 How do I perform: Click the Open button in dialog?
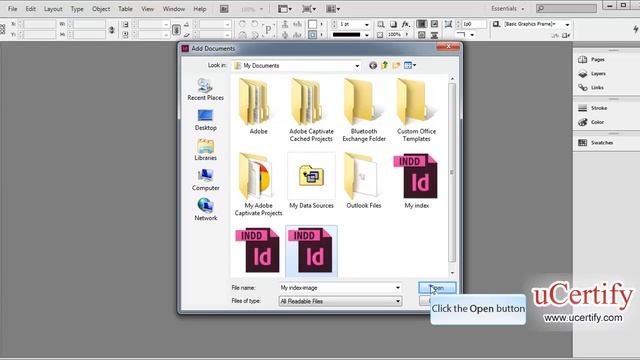(x=437, y=288)
